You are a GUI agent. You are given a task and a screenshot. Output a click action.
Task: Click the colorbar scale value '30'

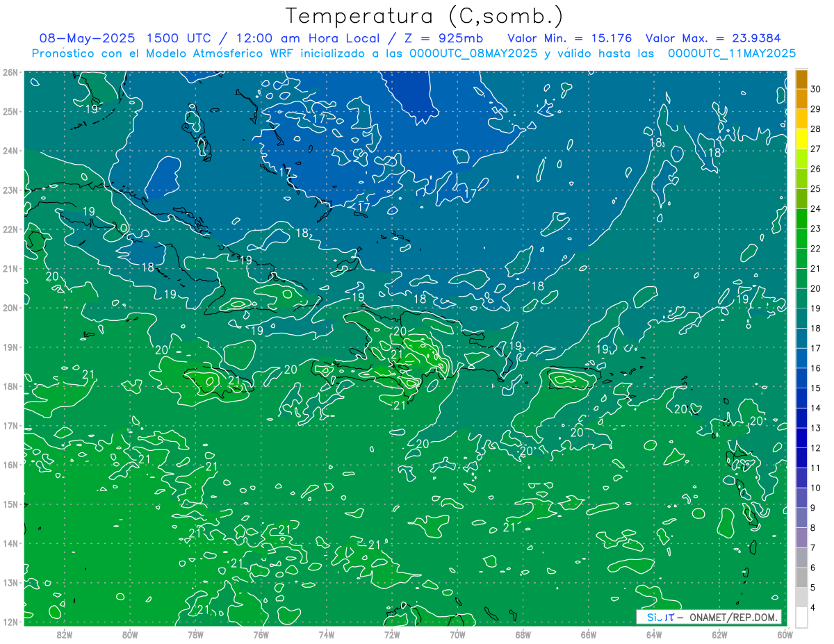click(x=816, y=89)
